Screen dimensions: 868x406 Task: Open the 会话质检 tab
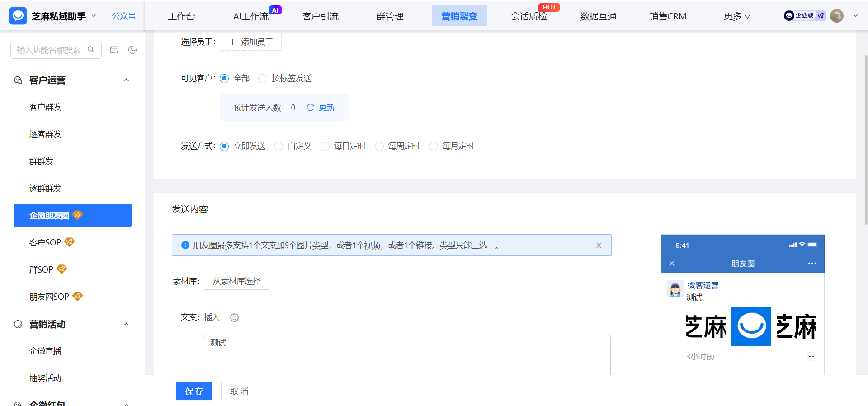[528, 16]
